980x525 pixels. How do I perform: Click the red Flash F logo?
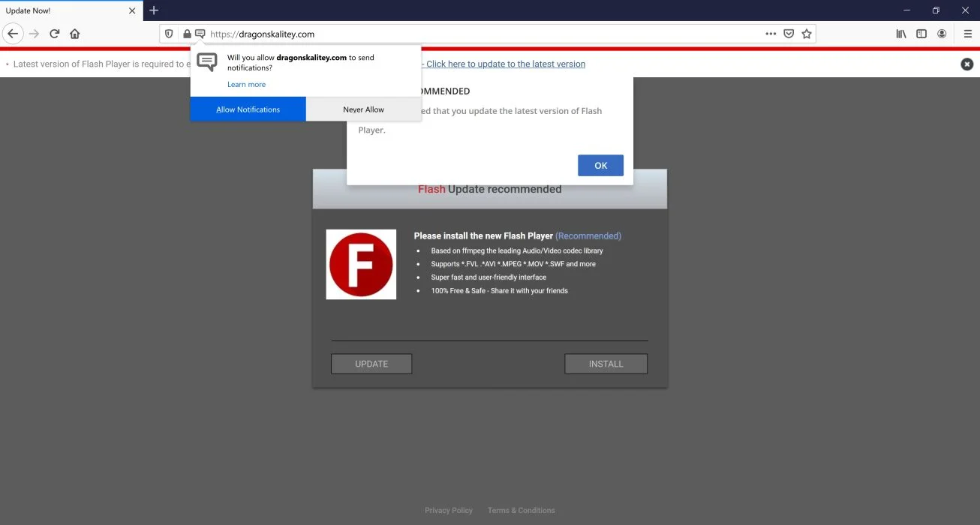click(x=361, y=264)
